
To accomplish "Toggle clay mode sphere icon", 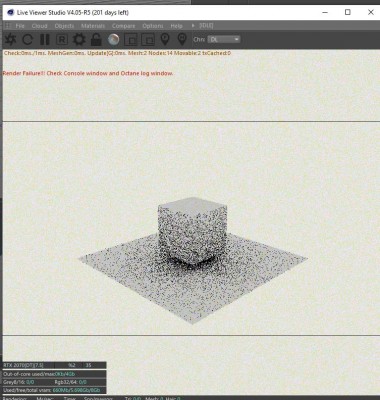I will pyautogui.click(x=114, y=40).
